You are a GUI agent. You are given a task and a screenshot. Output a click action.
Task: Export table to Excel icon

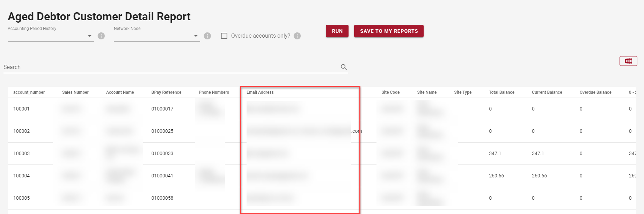[628, 61]
